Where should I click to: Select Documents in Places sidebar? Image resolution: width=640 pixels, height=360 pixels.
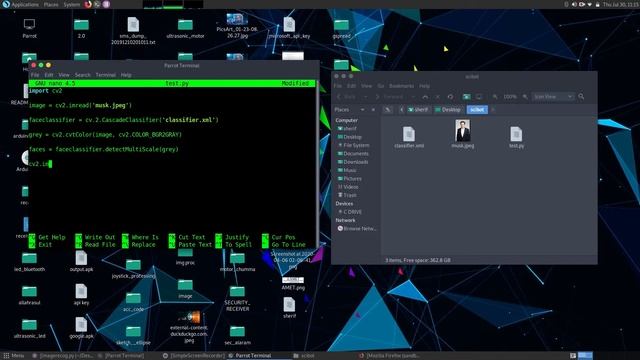click(353, 153)
